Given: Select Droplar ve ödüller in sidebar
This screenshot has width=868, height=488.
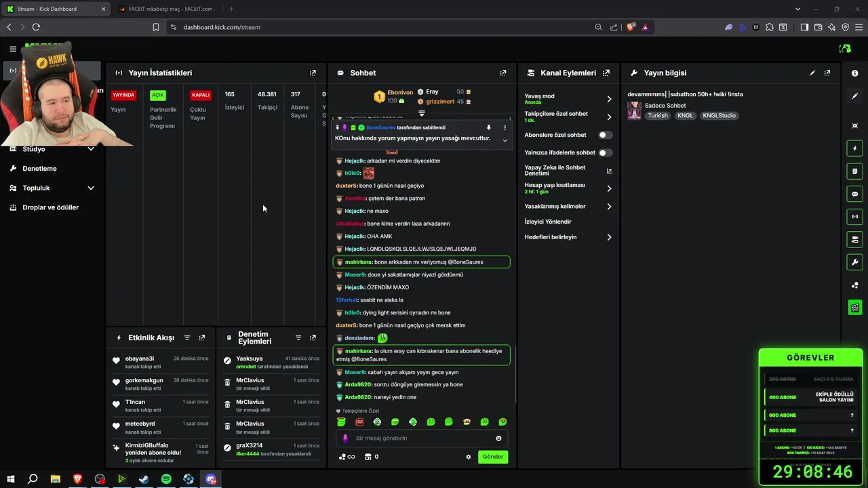Looking at the screenshot, I should click(50, 207).
